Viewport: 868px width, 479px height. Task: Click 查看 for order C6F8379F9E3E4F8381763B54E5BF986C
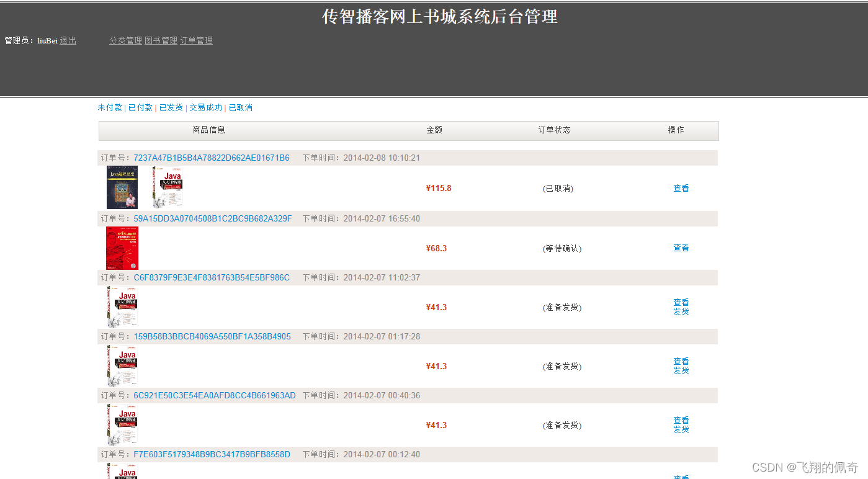tap(681, 302)
